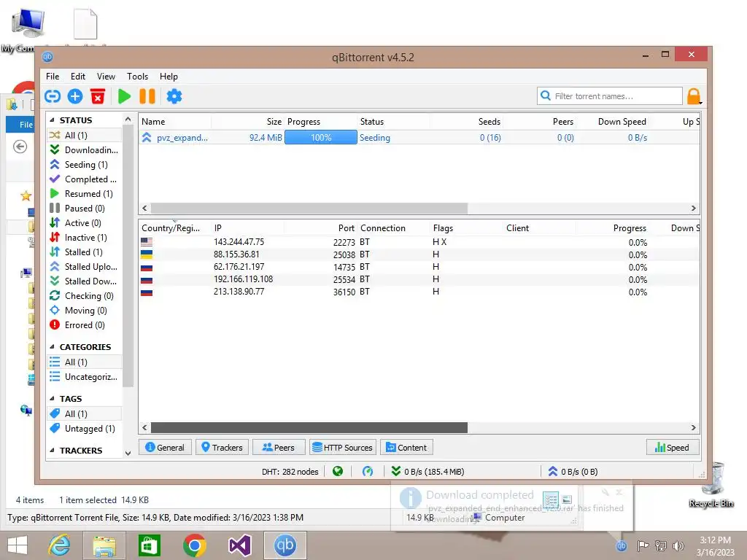
Task: Collapse the TAGS section
Action: [52, 399]
